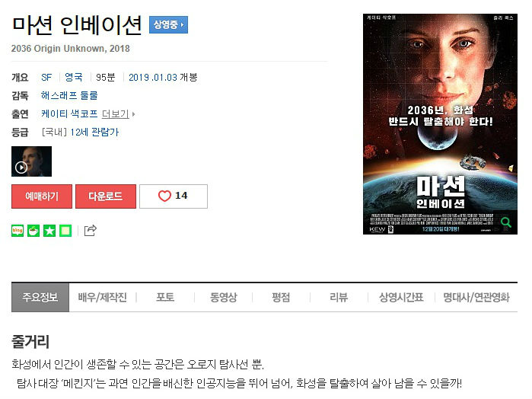This screenshot has height=399, width=532.
Task: Switch to the 배우/제작진 tab
Action: (103, 298)
